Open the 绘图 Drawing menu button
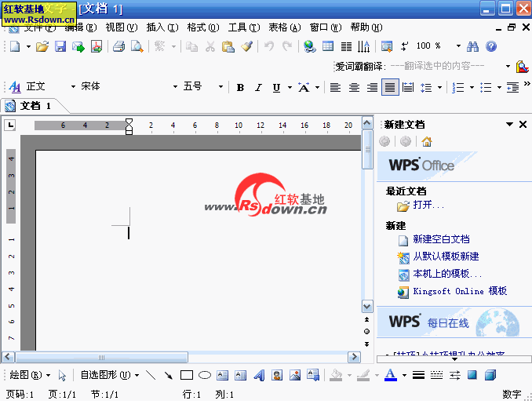Viewport: 532px width, 404px height. click(x=30, y=375)
